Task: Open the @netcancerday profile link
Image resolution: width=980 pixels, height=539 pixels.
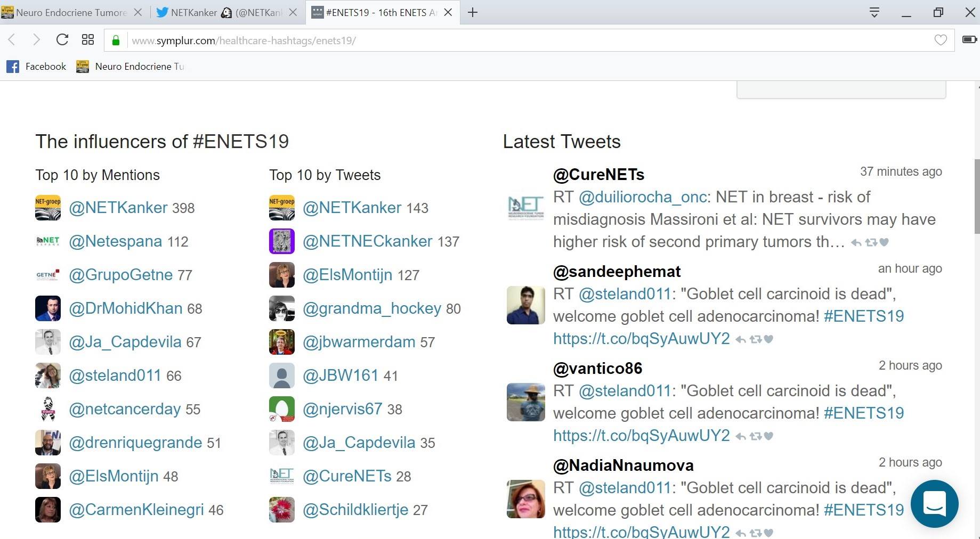Action: [x=125, y=409]
